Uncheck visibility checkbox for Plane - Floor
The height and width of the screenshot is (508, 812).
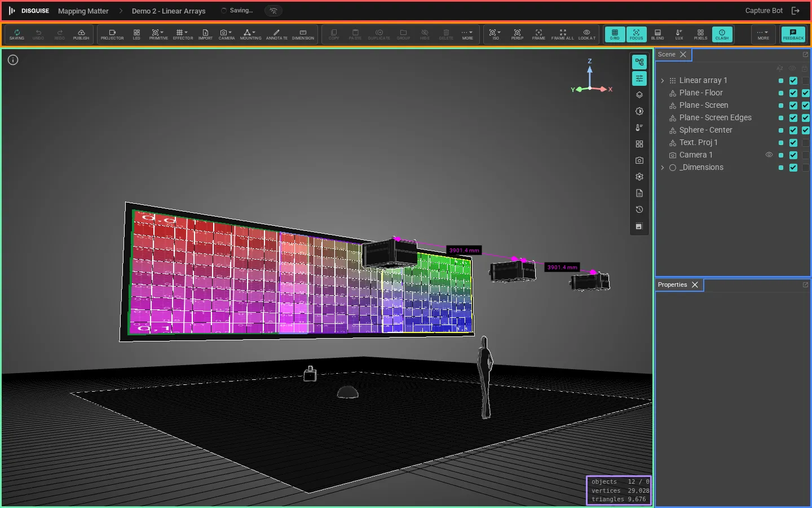[x=793, y=93]
